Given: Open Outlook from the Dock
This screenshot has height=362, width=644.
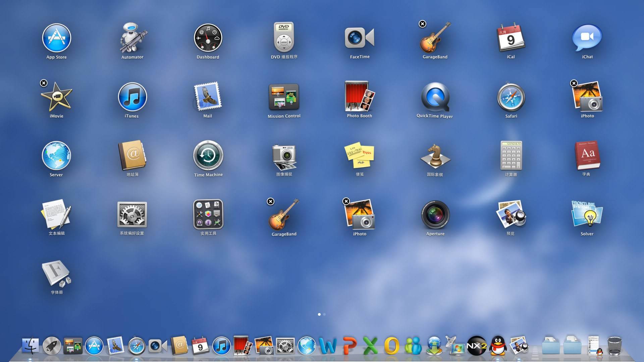Looking at the screenshot, I should [x=391, y=346].
